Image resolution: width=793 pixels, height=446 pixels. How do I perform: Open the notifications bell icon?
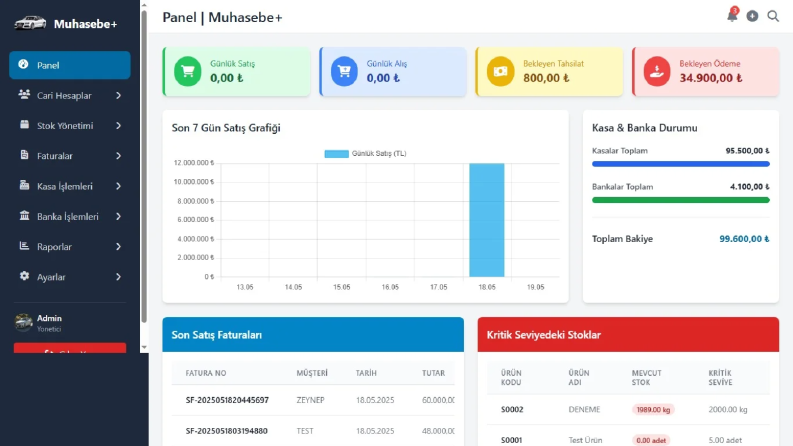(x=732, y=16)
